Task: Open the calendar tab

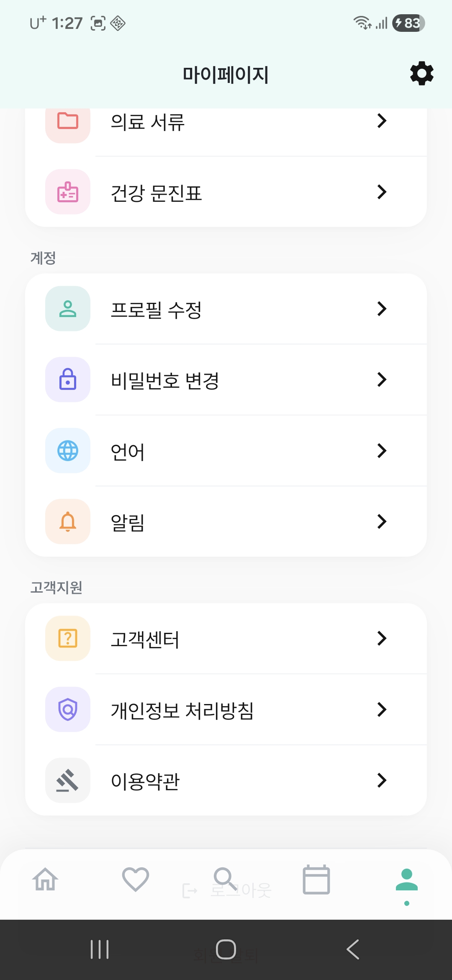Action: [316, 879]
